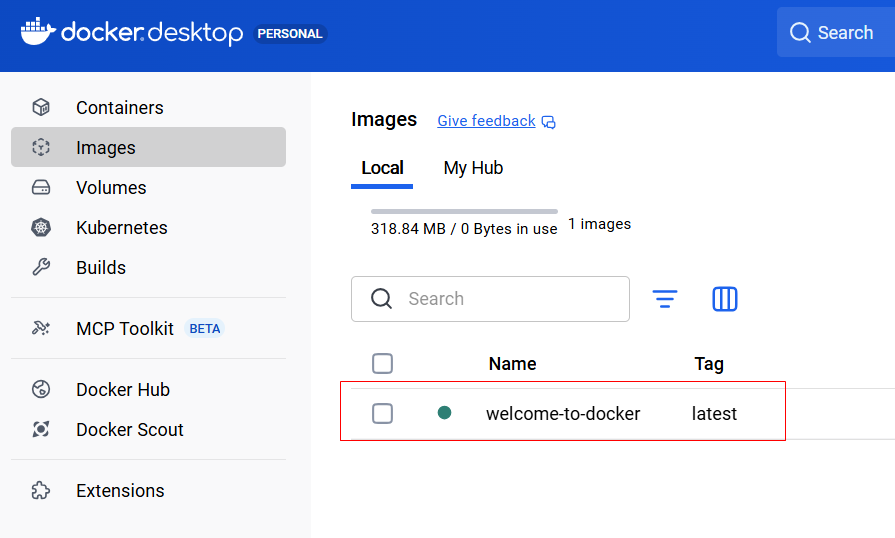This screenshot has width=895, height=538.
Task: Open Docker Hub in the sidebar
Action: click(148, 389)
